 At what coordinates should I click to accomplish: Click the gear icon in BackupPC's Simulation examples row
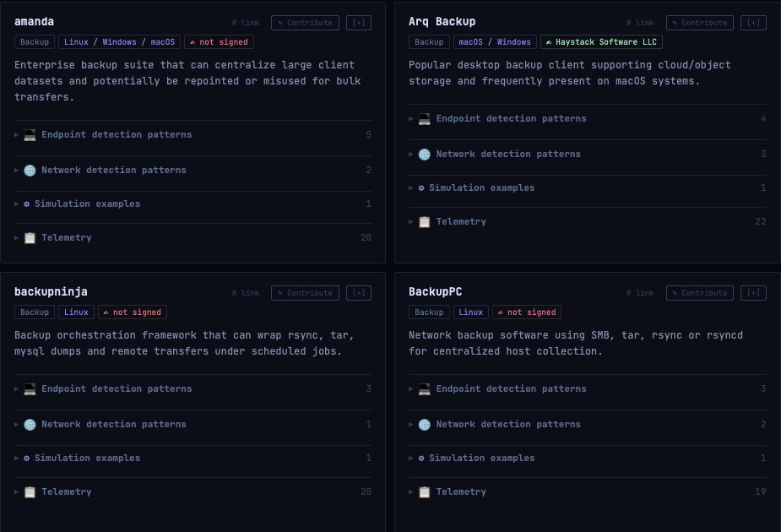[421, 459]
